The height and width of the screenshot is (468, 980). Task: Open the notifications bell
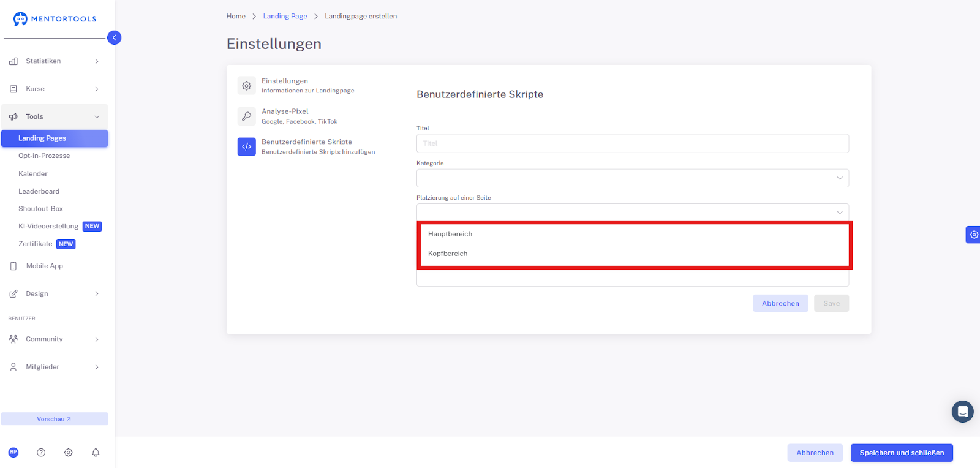pyautogui.click(x=96, y=453)
